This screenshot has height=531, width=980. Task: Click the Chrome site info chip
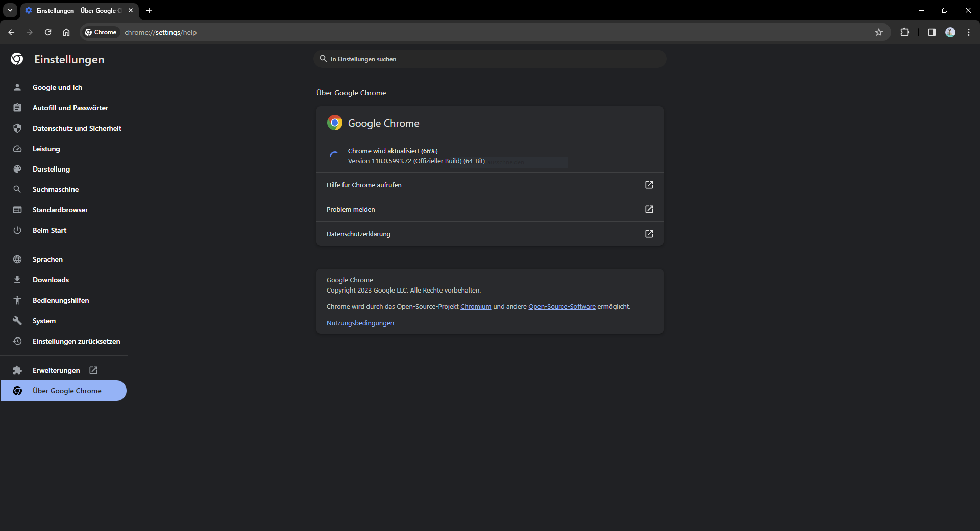click(x=101, y=32)
